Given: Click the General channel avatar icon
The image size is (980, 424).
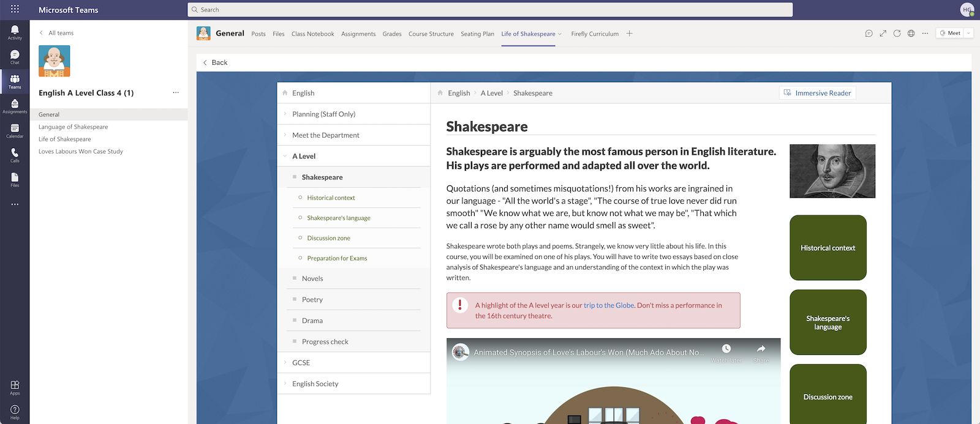Looking at the screenshot, I should (203, 33).
